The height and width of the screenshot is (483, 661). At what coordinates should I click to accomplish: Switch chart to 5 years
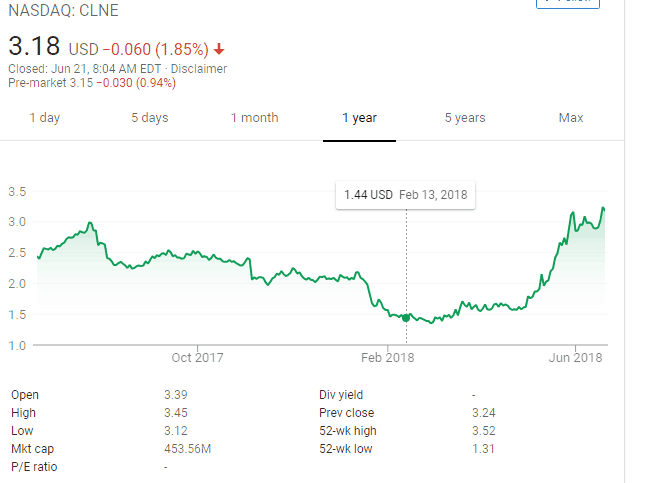[465, 118]
